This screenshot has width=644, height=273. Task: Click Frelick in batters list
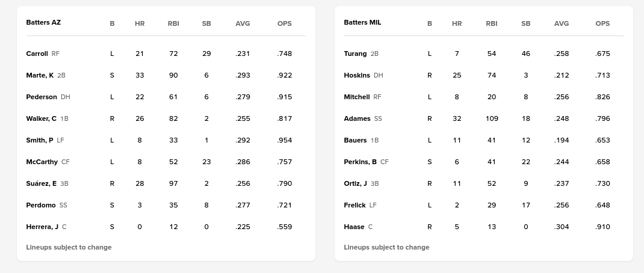355,205
